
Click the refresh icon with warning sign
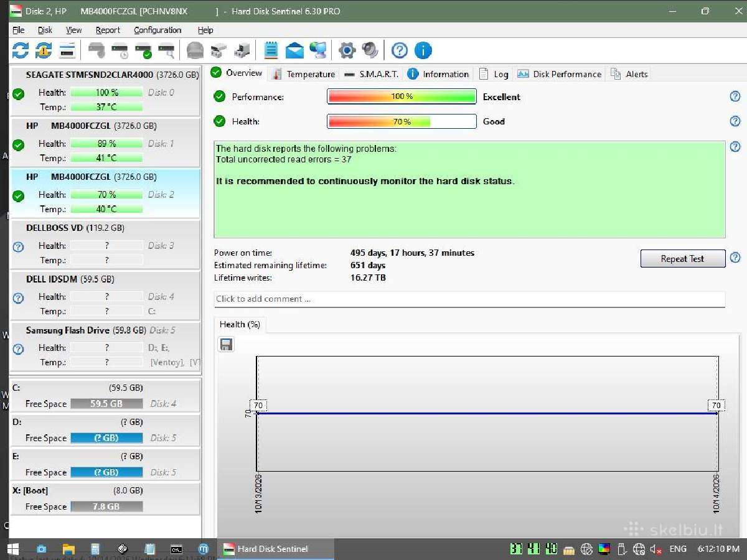(44, 50)
